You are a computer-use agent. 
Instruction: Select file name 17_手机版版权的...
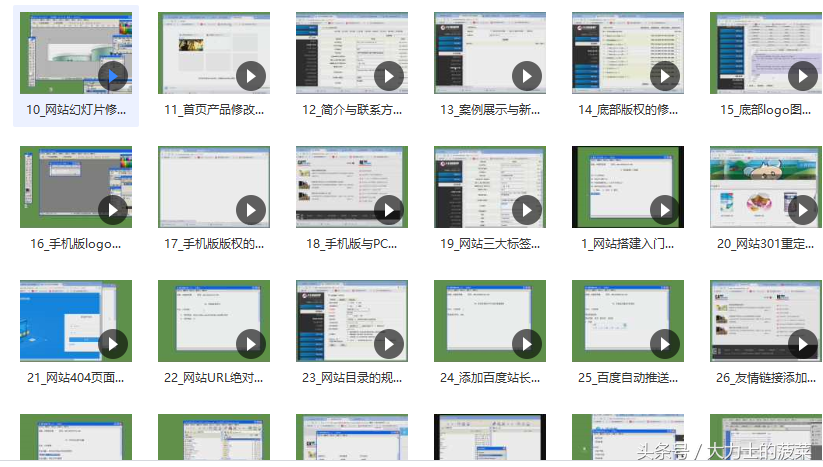pos(214,243)
